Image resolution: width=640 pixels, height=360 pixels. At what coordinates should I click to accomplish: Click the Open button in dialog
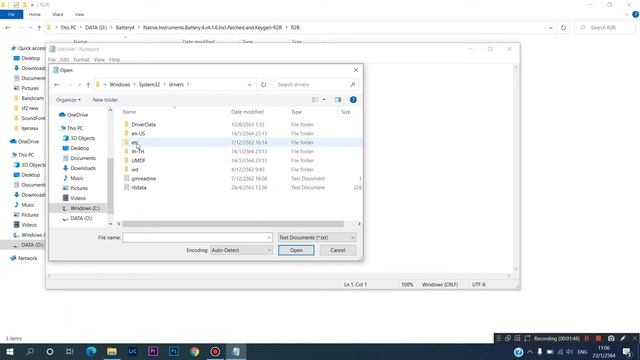click(x=296, y=250)
